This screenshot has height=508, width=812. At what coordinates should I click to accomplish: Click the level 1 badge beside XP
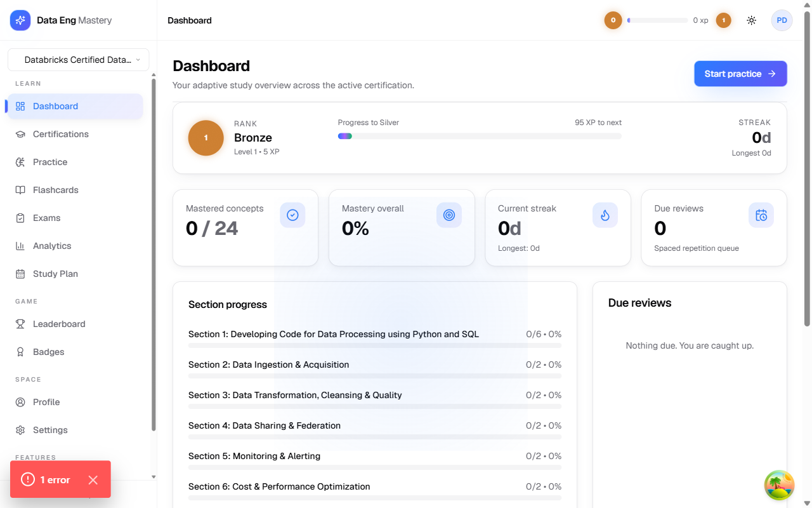[723, 20]
